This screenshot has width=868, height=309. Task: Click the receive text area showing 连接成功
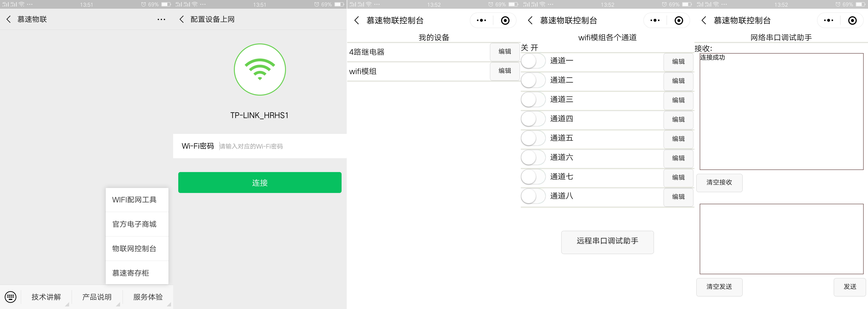(781, 111)
